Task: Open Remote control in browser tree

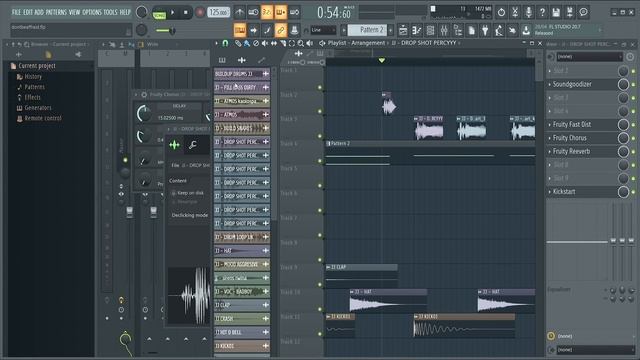Action: 43,118
